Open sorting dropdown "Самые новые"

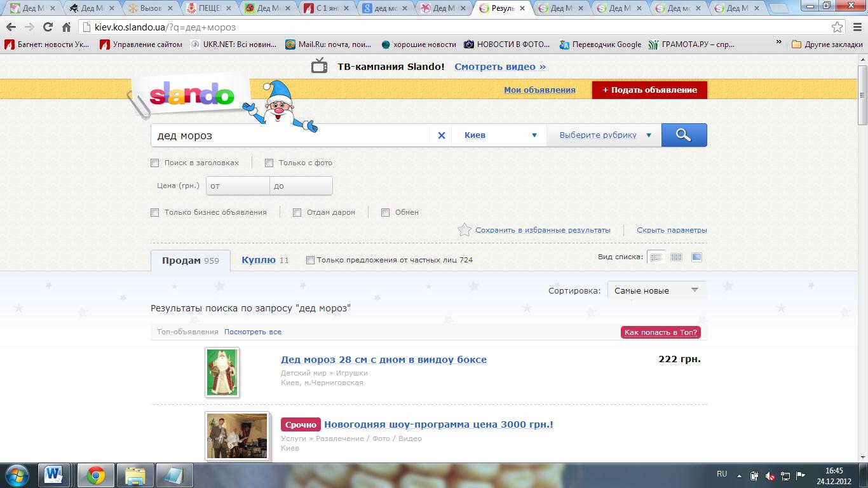pos(656,290)
